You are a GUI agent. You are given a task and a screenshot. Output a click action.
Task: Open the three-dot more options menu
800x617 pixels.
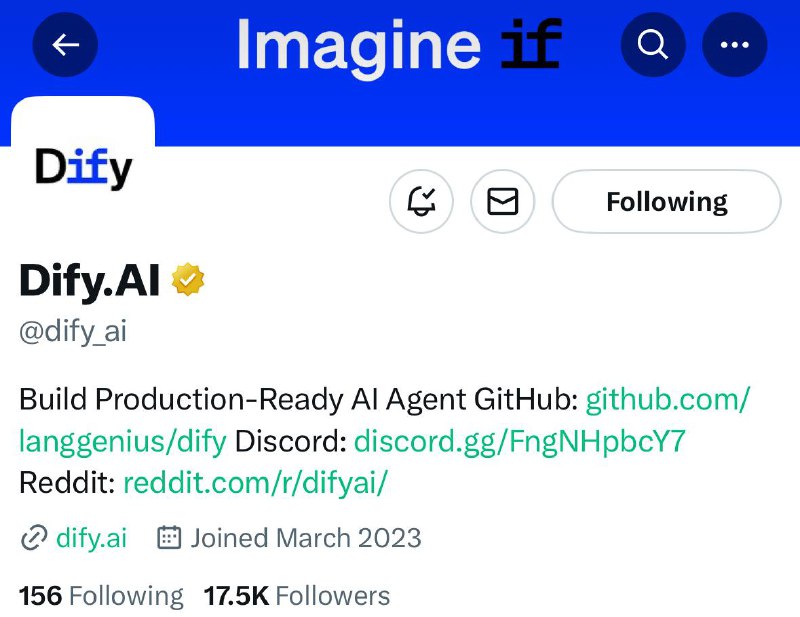[735, 45]
